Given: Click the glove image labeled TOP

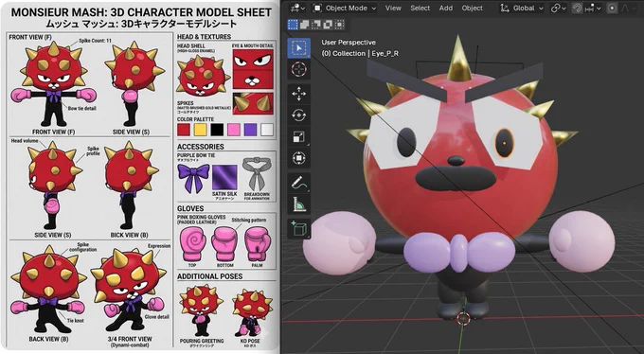Looking at the screenshot, I should pyautogui.click(x=192, y=244).
